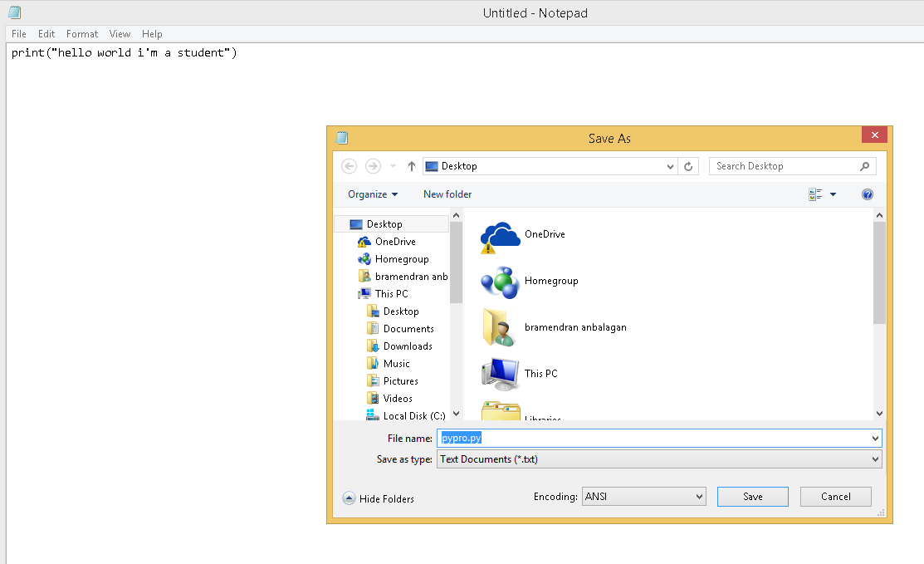924x564 pixels.
Task: Open the view options dropdown arrow
Action: coord(834,194)
